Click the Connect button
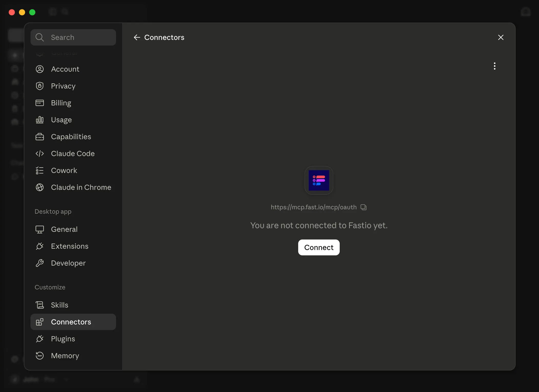539x392 pixels. [x=319, y=247]
